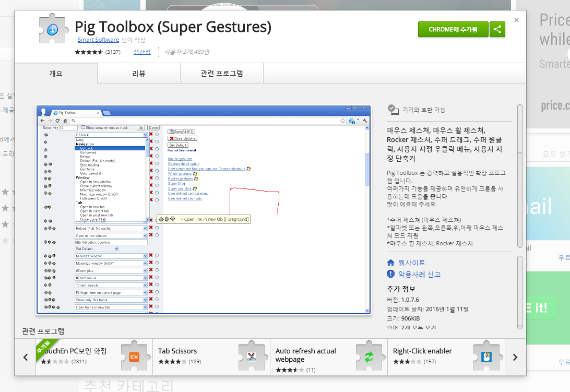Open the Minimize window dropdown
The width and height of the screenshot is (570, 392).
point(111,256)
